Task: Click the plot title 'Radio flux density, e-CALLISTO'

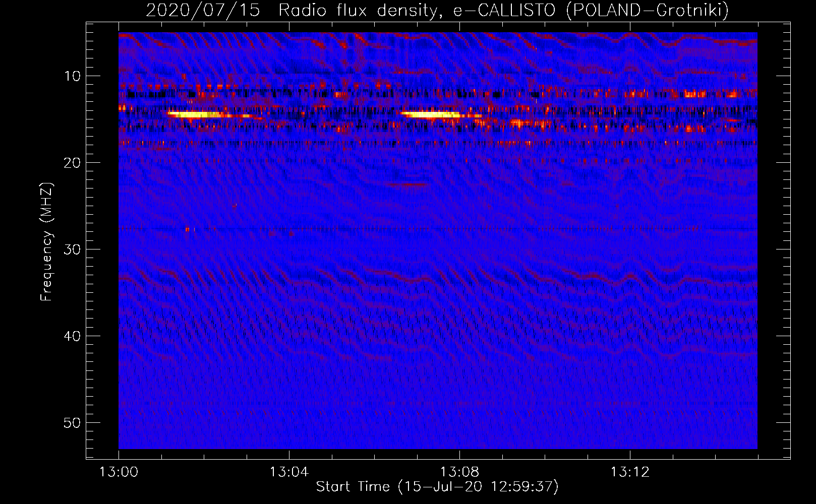Action: pos(417,10)
